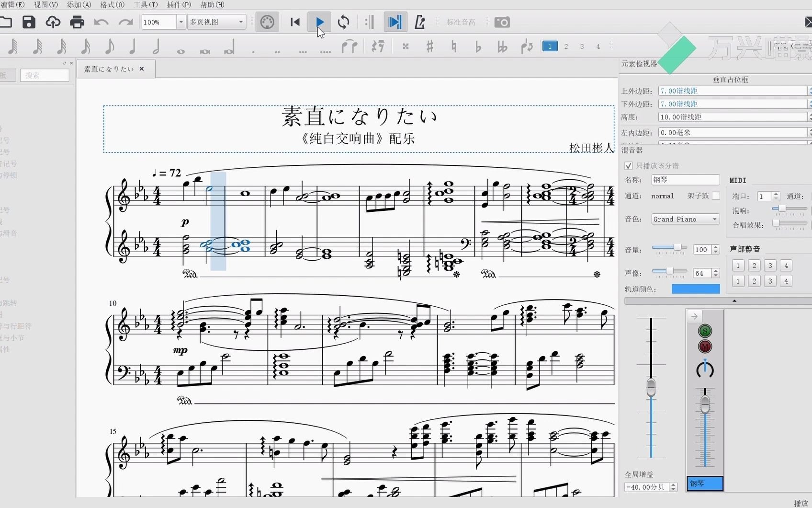
Task: Adjust 声像 value 64 spinner
Action: point(716,273)
